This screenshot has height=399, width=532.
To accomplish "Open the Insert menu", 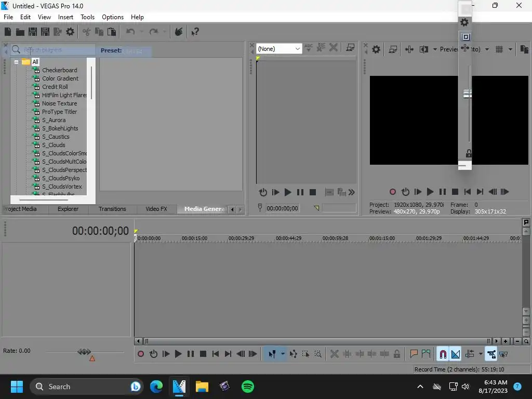I will pos(65,17).
